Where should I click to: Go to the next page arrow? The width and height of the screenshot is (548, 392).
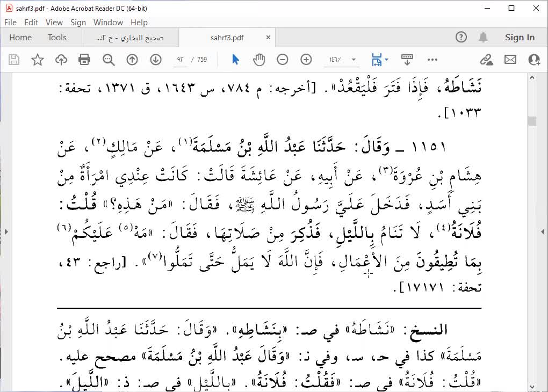pyautogui.click(x=156, y=60)
